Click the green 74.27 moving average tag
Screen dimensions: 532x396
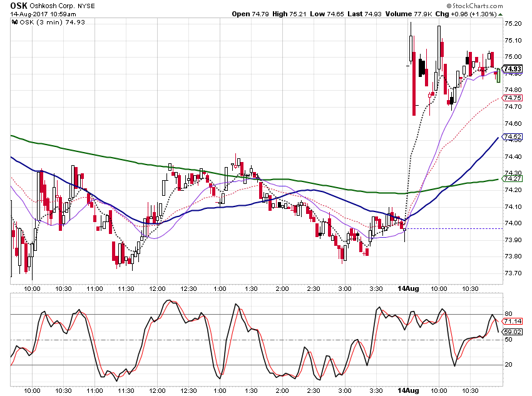(513, 179)
